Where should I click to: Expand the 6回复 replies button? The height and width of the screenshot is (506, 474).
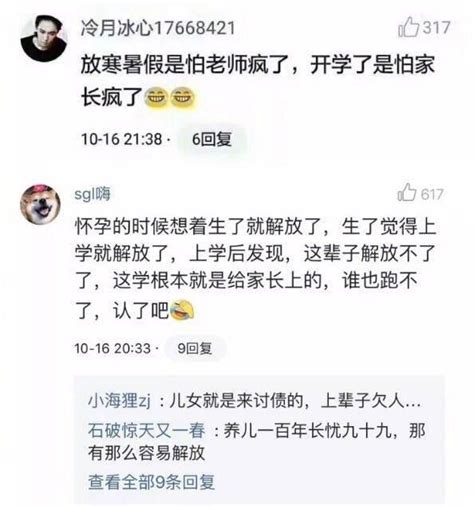212,139
